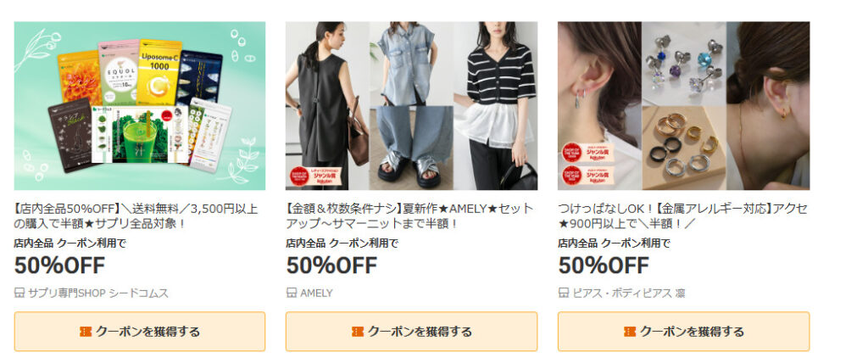Click the shop icon beside サプリ専門SHOP シードコムス
The width and height of the screenshot is (868, 364).
point(19,293)
